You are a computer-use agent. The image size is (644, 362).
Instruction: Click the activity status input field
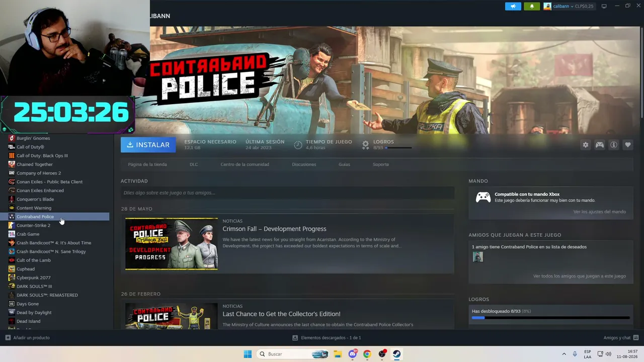(x=287, y=193)
